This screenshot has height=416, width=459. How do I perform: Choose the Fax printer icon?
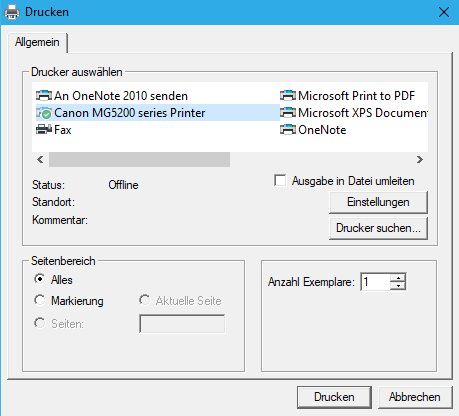coord(44,130)
